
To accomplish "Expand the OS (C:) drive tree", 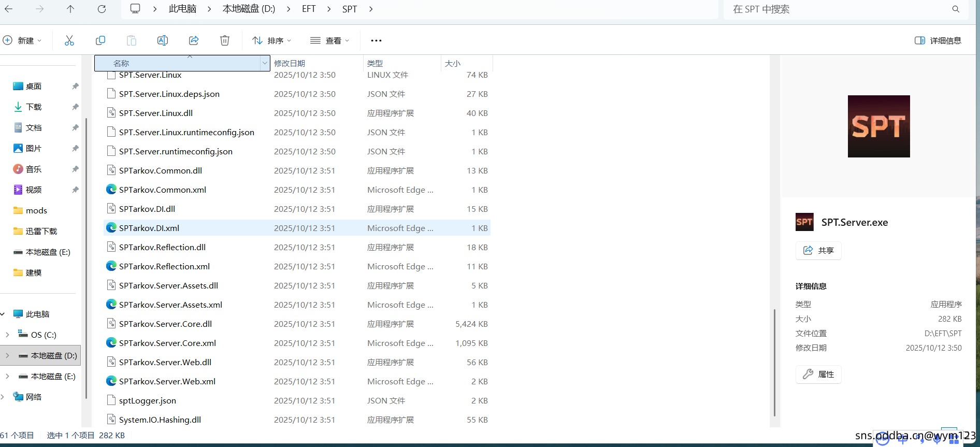I will [x=7, y=335].
